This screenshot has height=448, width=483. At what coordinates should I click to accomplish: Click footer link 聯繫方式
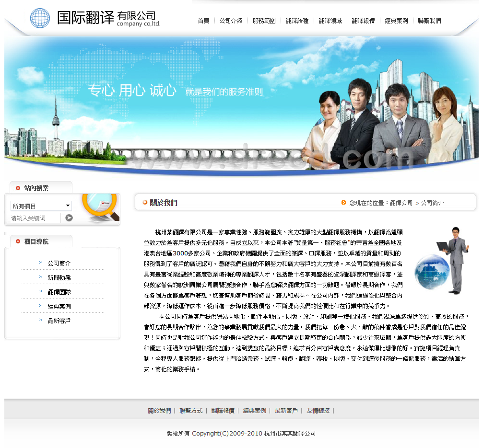coord(191,411)
